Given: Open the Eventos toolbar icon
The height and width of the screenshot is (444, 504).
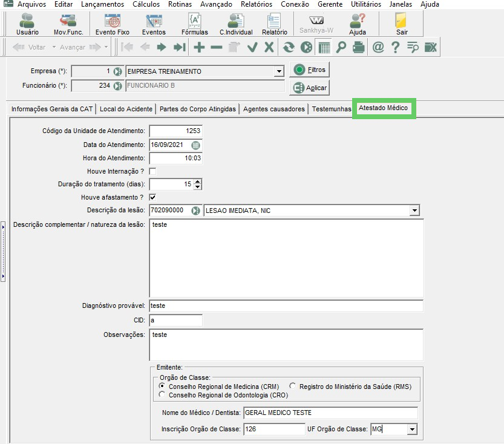Looking at the screenshot, I should pos(154,24).
